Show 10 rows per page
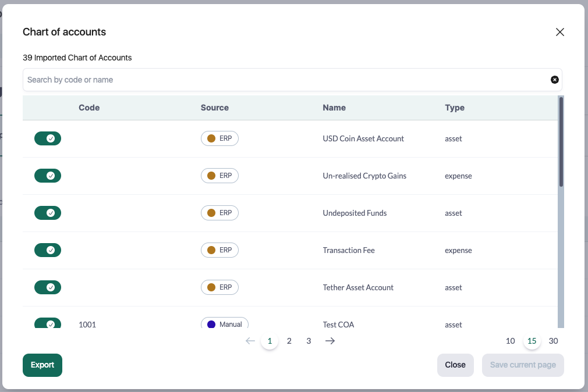Screen dimensions: 588x392 tap(511, 341)
